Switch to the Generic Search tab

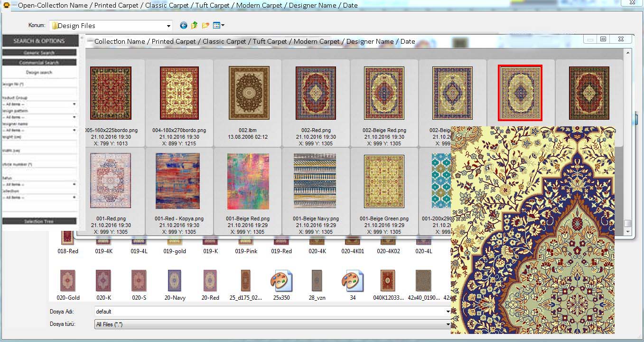tap(39, 53)
